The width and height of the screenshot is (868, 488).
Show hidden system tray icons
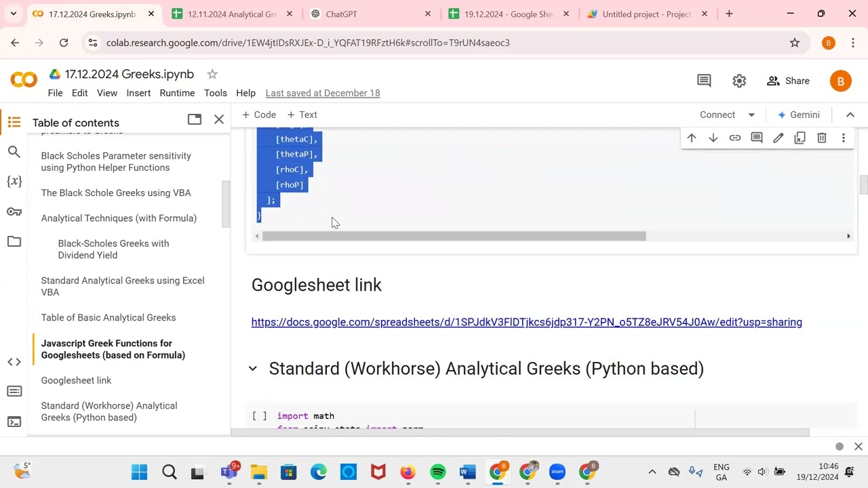pyautogui.click(x=652, y=472)
